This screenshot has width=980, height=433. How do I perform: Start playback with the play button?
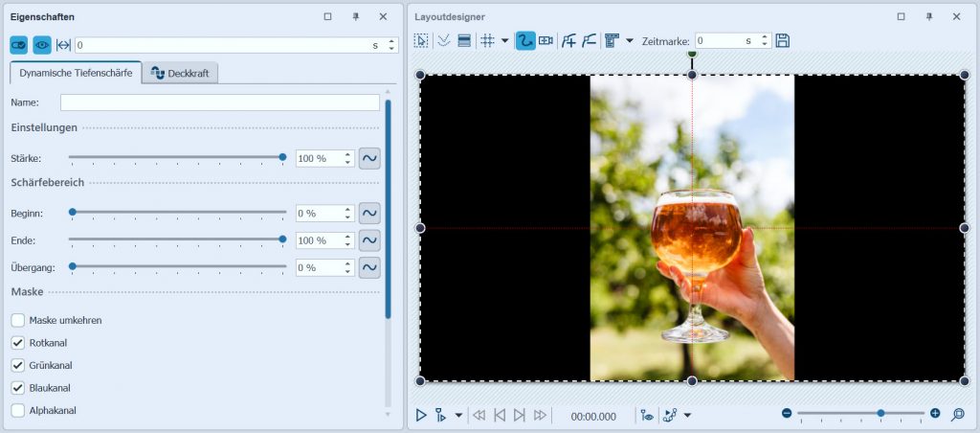tap(421, 415)
